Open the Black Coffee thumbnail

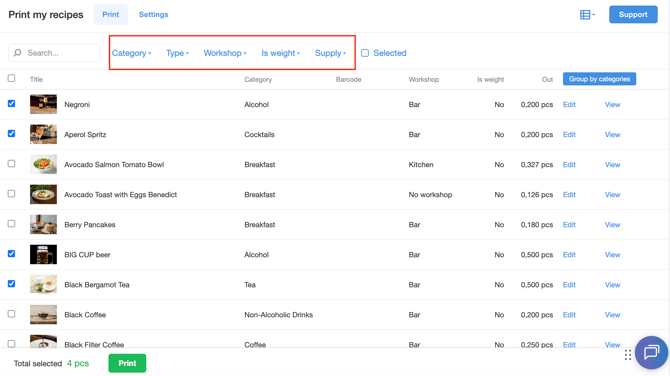pyautogui.click(x=43, y=314)
